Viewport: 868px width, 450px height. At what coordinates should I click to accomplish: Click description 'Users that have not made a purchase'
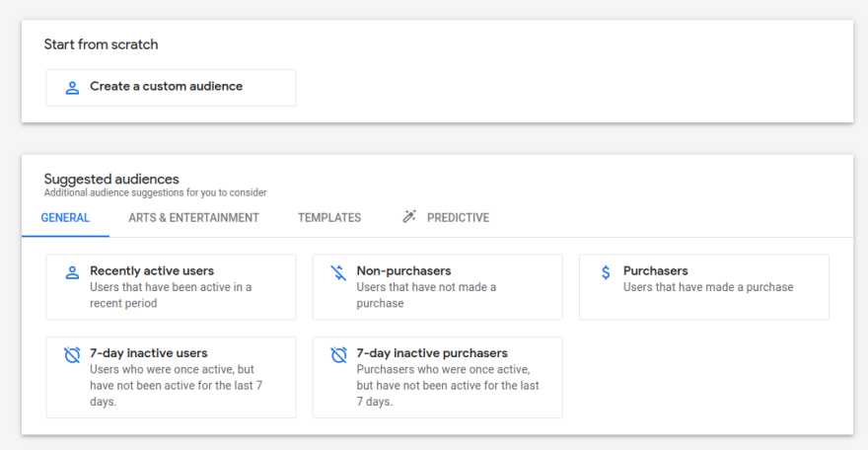[426, 295]
